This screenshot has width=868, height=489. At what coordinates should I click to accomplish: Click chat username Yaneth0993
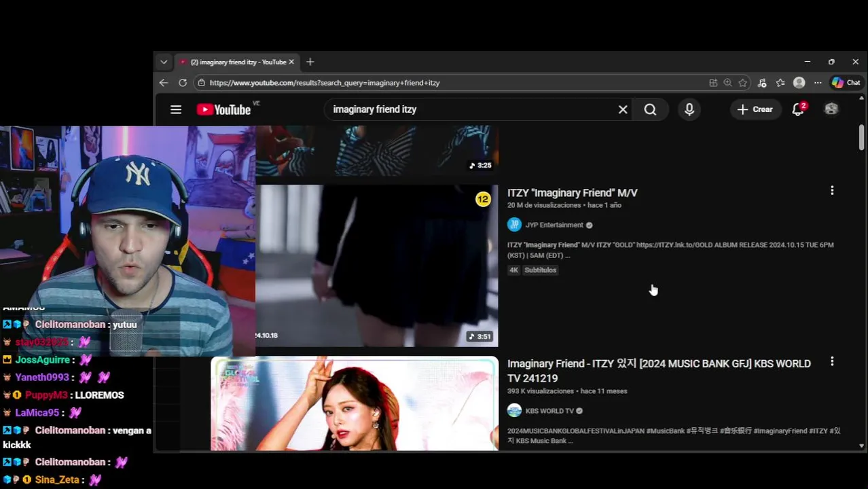(42, 378)
